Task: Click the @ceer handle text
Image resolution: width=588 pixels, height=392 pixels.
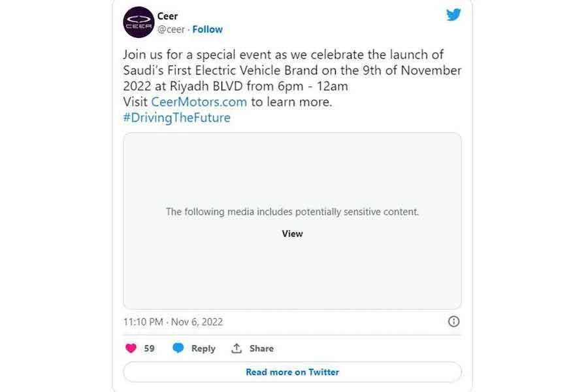Action: [171, 29]
